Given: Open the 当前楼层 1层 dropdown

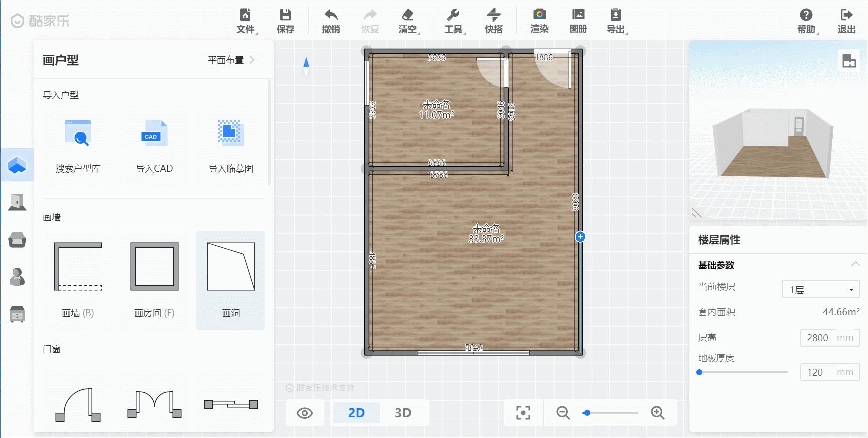Looking at the screenshot, I should click(x=820, y=290).
